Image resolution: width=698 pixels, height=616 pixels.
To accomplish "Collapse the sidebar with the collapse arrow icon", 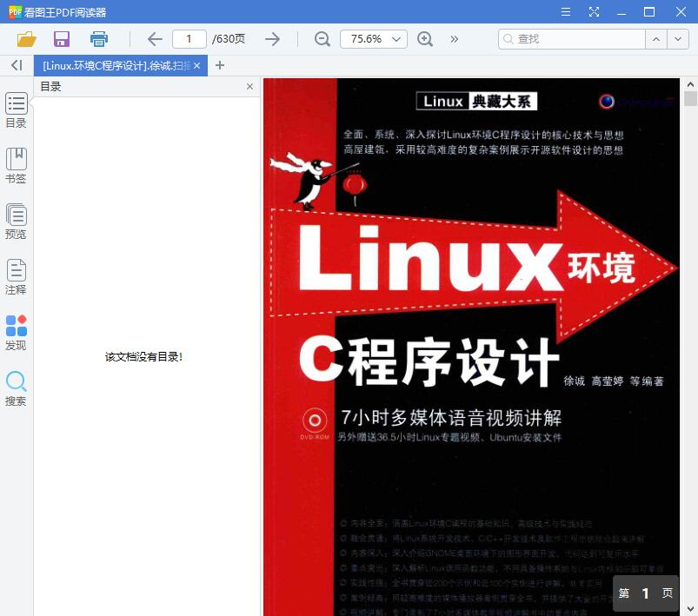I will tap(17, 65).
